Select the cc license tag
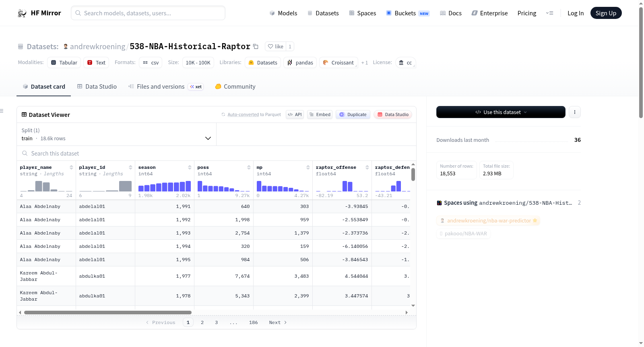The width and height of the screenshot is (644, 347). [405, 62]
